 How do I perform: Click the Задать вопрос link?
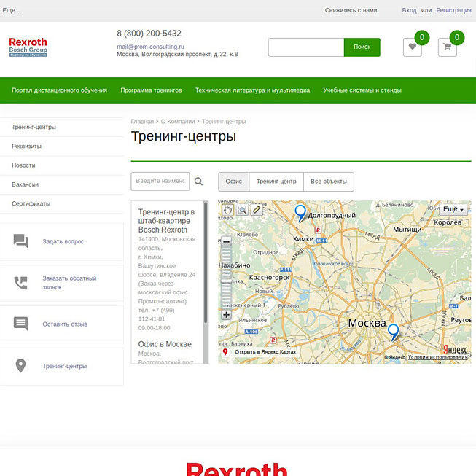pos(63,241)
